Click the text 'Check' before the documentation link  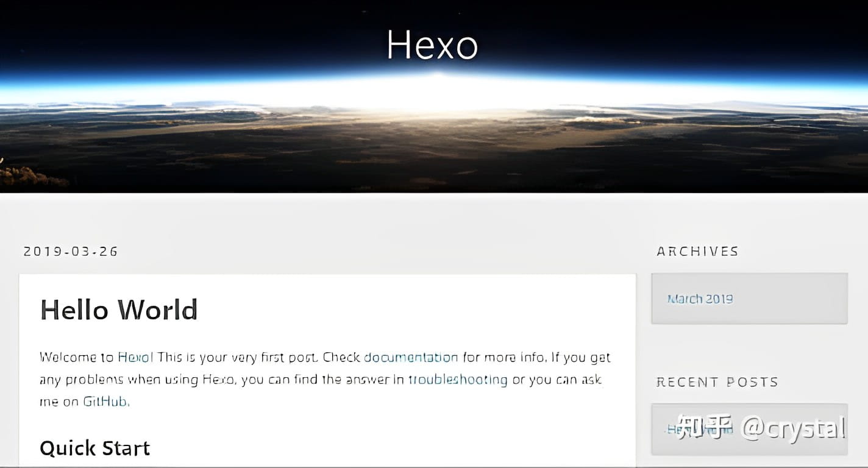click(341, 357)
